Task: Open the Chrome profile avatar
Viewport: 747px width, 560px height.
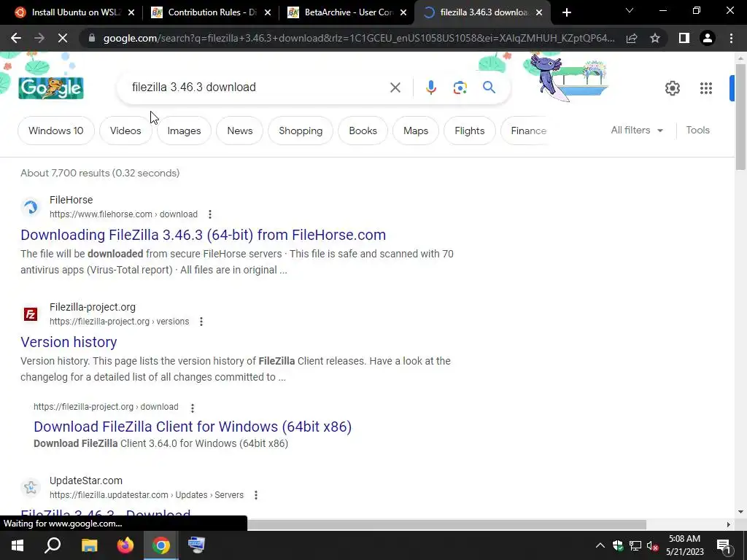Action: tap(708, 38)
